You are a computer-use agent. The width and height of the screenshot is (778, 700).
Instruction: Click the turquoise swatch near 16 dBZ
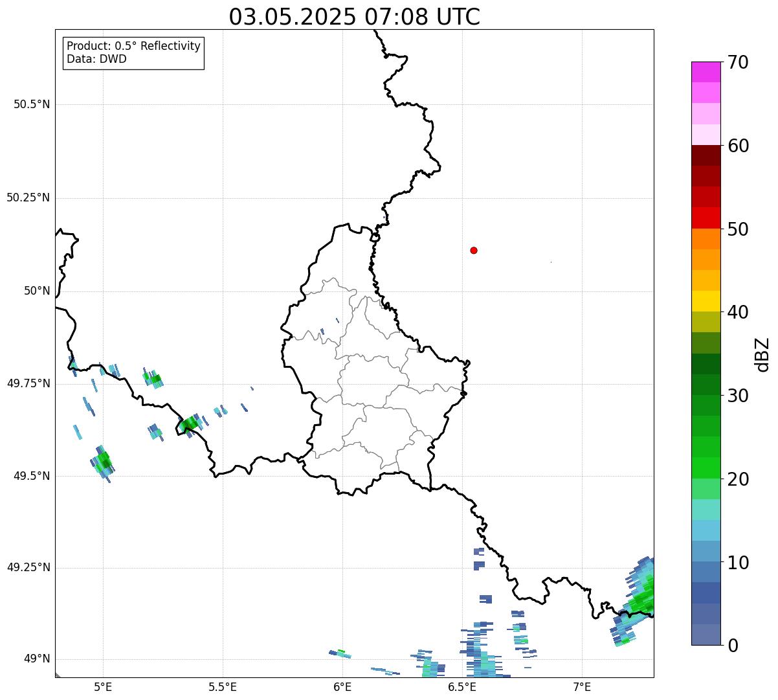pos(706,510)
